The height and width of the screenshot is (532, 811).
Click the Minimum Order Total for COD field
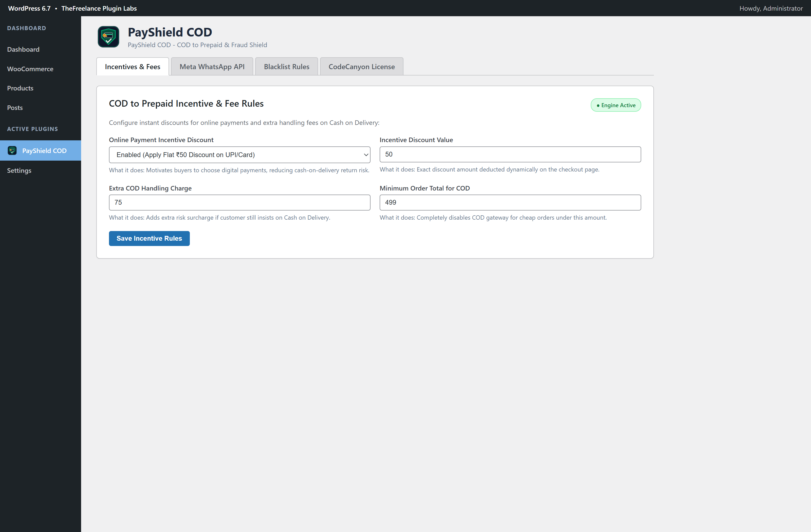click(x=510, y=202)
